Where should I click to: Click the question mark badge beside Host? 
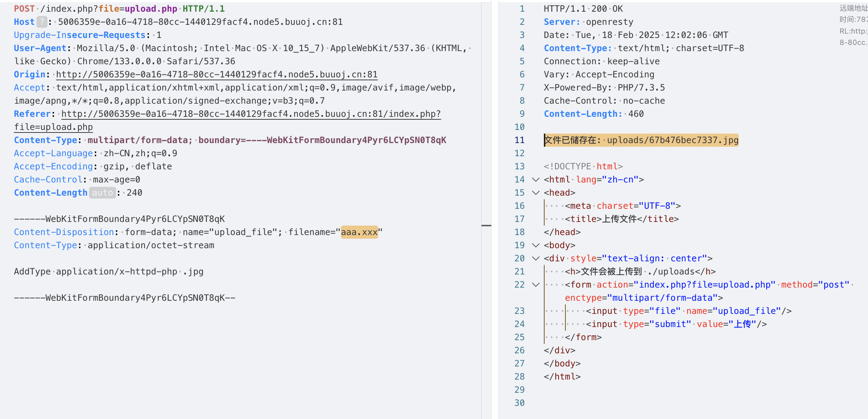42,22
